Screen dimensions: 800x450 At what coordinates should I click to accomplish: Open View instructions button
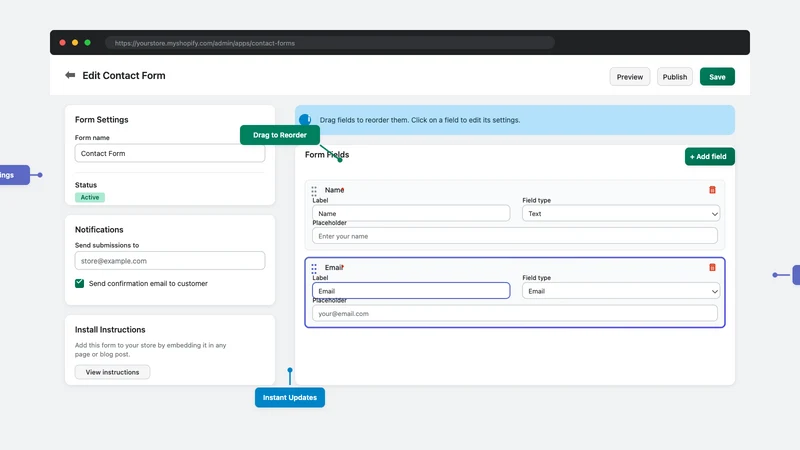click(x=112, y=372)
